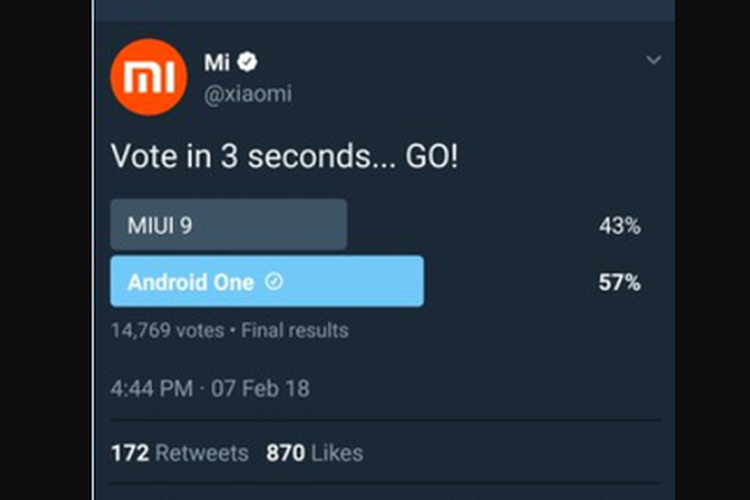750x500 pixels.
Task: Click the 4:44 PM timestamp
Action: (x=152, y=389)
